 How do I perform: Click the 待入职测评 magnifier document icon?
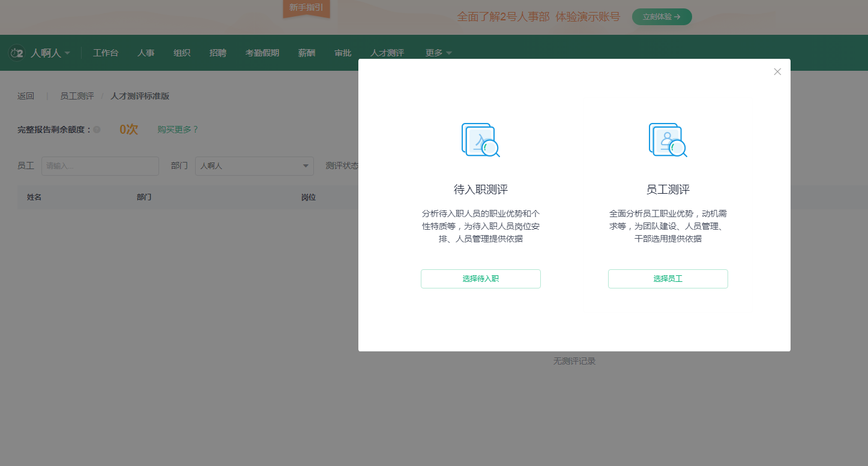pos(480,140)
